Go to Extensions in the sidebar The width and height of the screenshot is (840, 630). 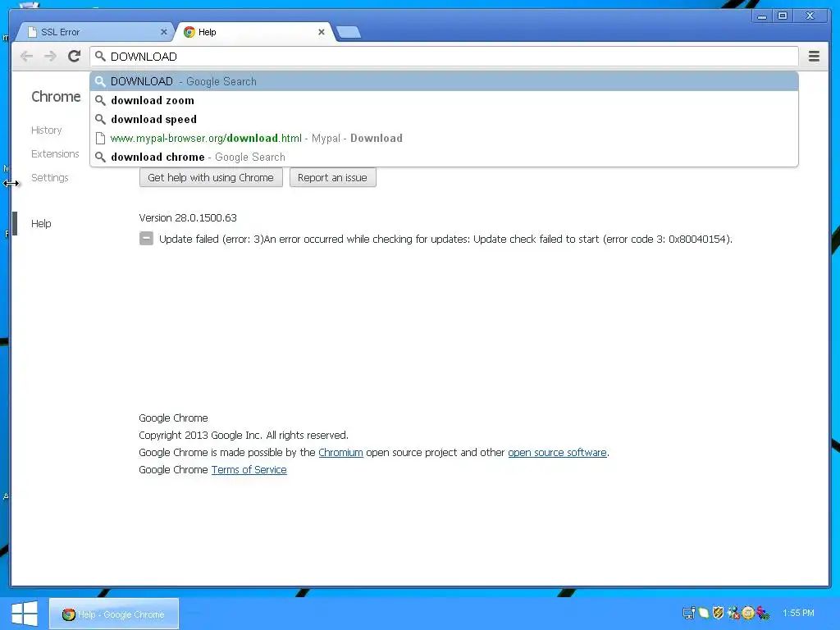click(55, 153)
